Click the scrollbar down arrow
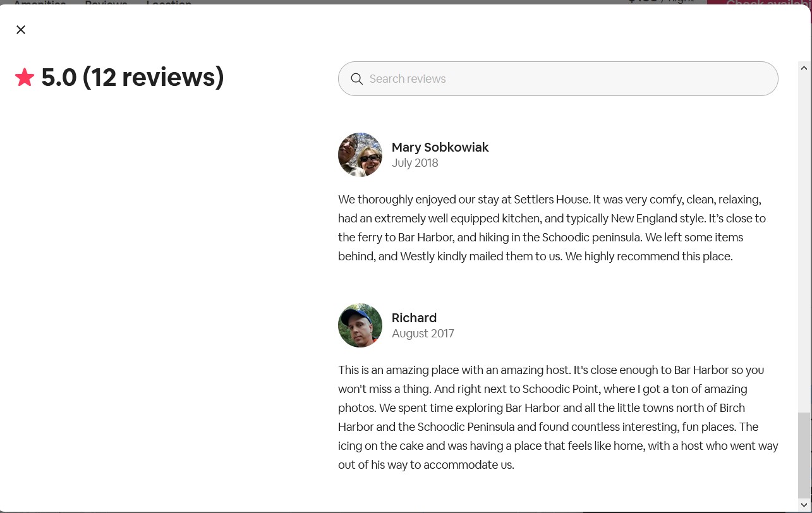The image size is (812, 513). click(804, 504)
